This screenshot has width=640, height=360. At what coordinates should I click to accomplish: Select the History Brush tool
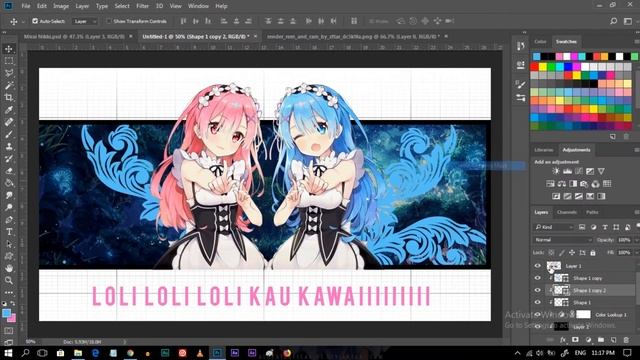point(9,159)
